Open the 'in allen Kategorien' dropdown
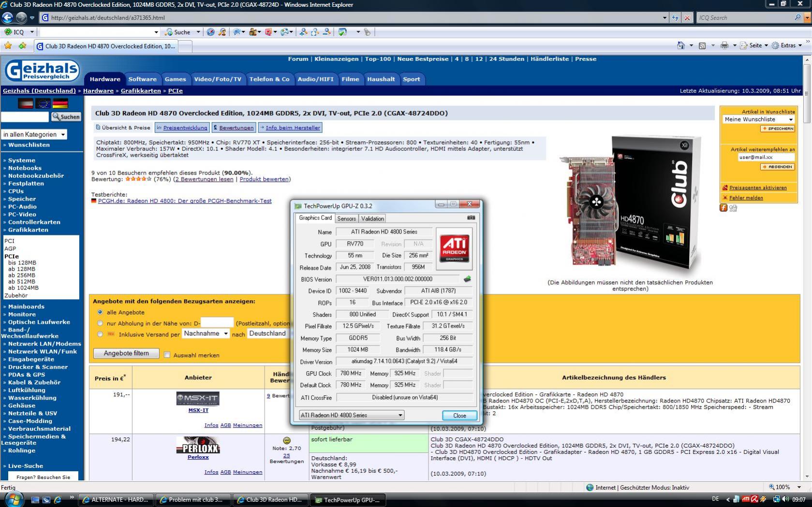812x507 pixels. click(34, 134)
